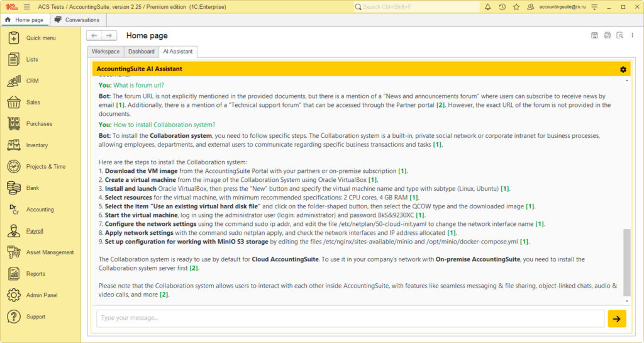
Task: Open the history clock icon
Action: click(502, 7)
